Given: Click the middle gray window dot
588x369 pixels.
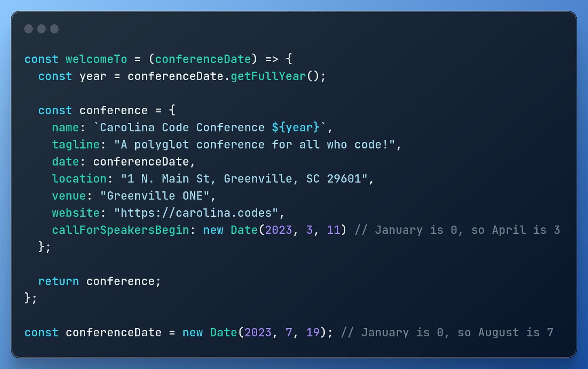Looking at the screenshot, I should [x=41, y=29].
